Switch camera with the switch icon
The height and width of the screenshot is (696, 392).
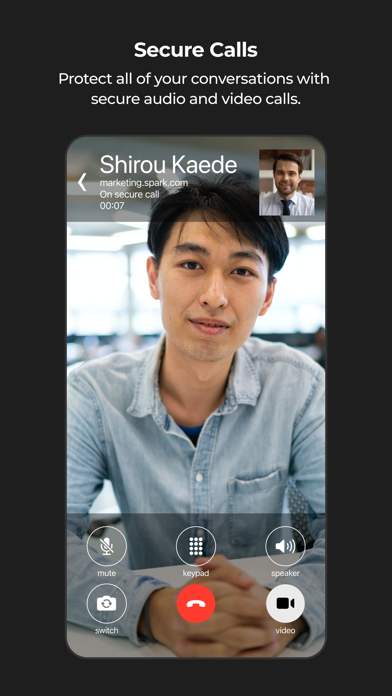pyautogui.click(x=107, y=604)
